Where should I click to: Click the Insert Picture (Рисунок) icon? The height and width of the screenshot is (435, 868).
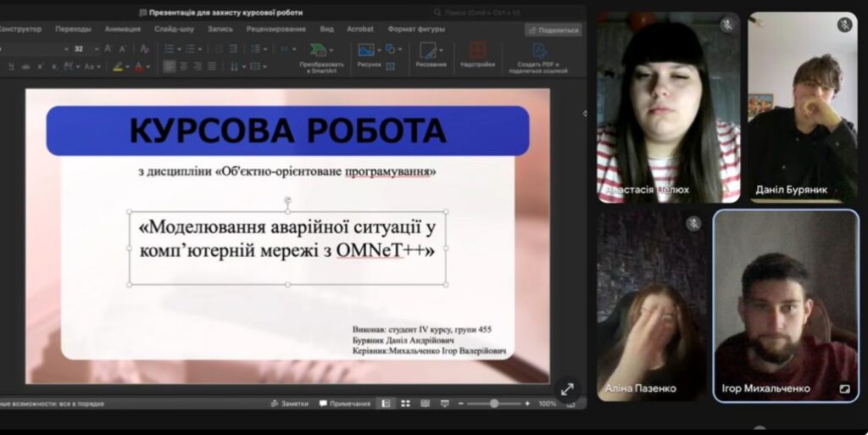(366, 51)
